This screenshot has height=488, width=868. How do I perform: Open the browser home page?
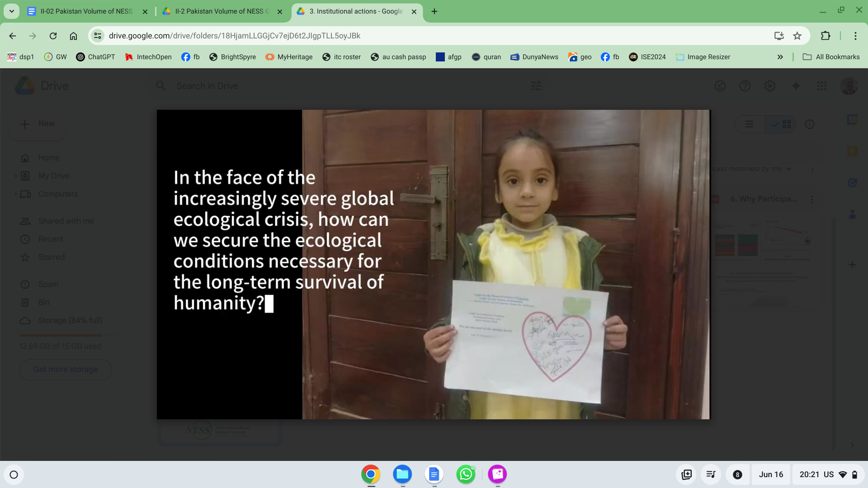(x=73, y=36)
